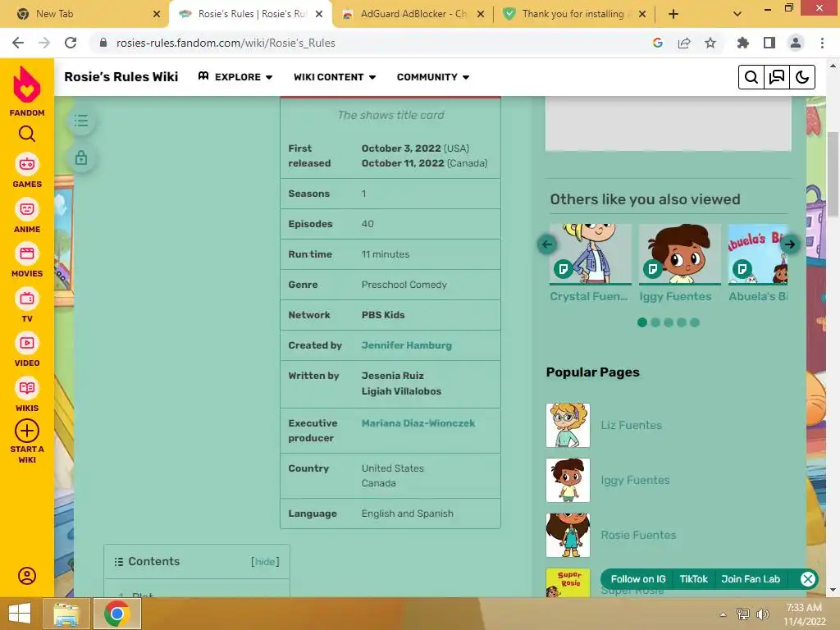Click the Google icon in address bar
Image resolution: width=840 pixels, height=630 pixels.
click(658, 43)
